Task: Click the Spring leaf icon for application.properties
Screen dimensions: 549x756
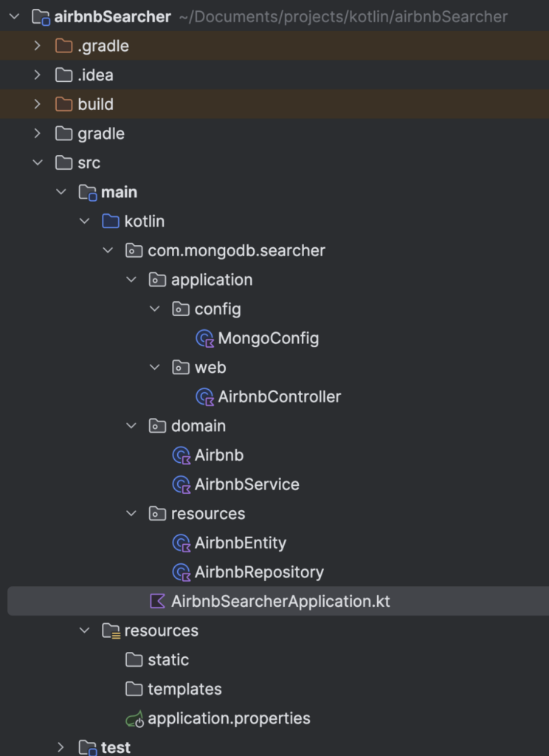Action: click(x=134, y=718)
